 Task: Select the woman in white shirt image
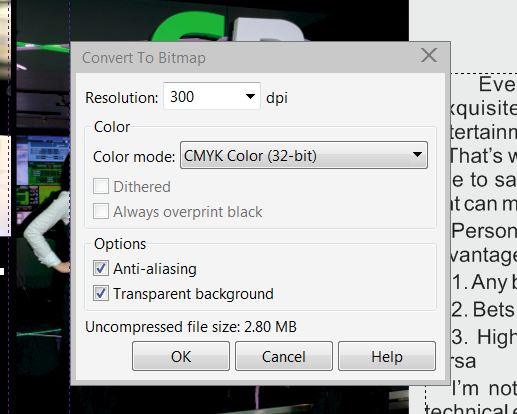click(47, 230)
